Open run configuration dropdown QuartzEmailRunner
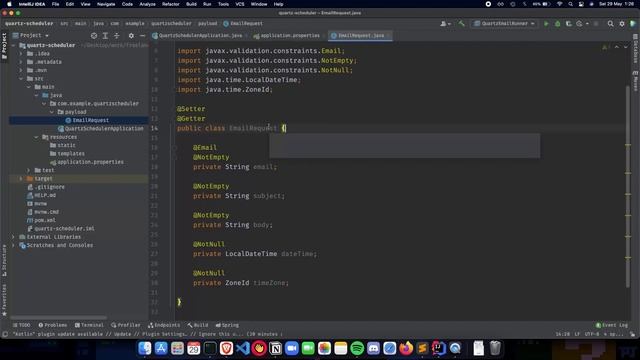Viewport: 640px width, 360px height. (504, 24)
